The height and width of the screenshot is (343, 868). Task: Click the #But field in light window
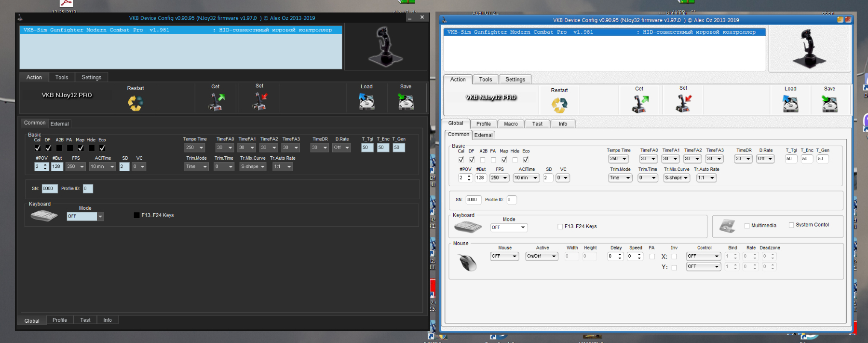tap(480, 178)
